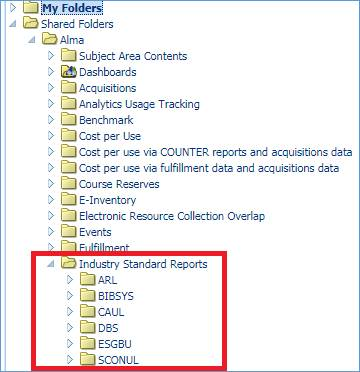
Task: Click the DBS folder icon
Action: pos(88,328)
